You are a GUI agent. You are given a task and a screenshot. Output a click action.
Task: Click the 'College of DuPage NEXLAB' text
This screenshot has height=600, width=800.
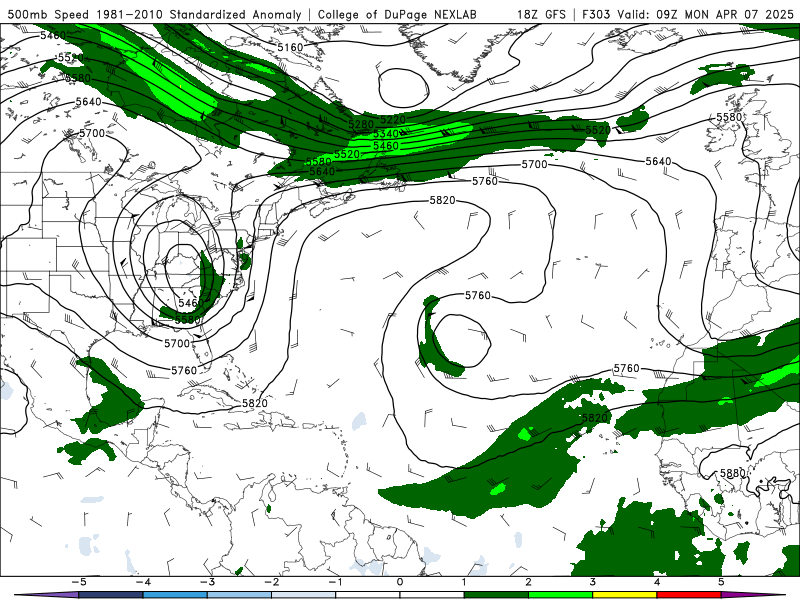point(397,14)
